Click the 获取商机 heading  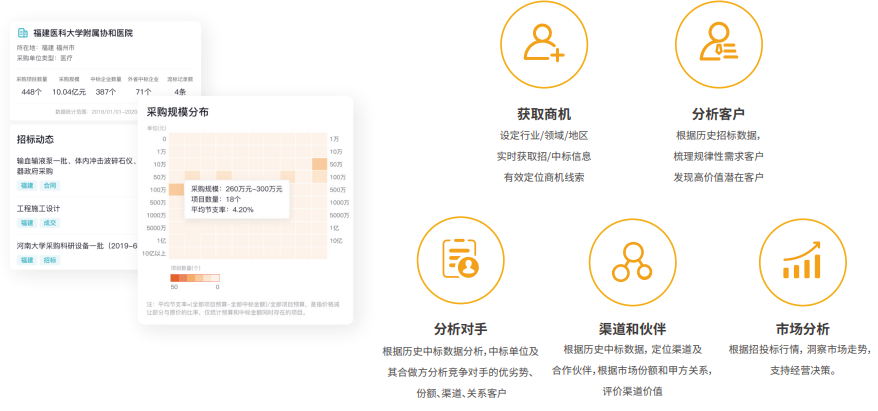(544, 115)
